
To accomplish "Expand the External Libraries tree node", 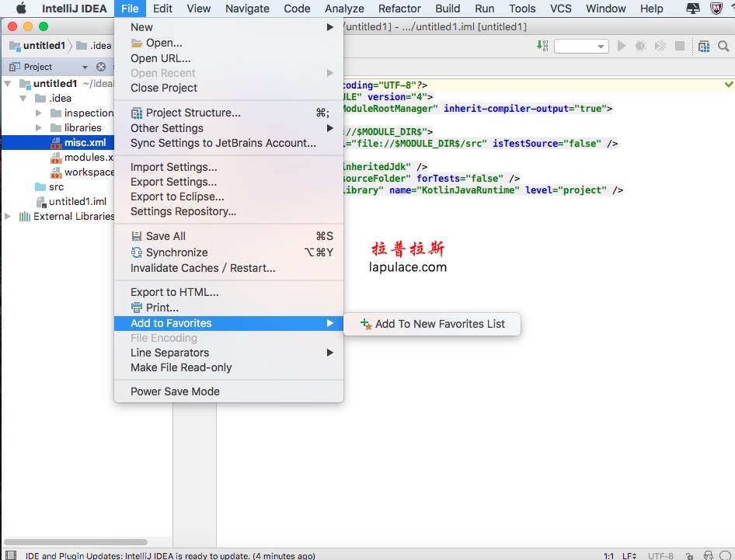I will [8, 216].
